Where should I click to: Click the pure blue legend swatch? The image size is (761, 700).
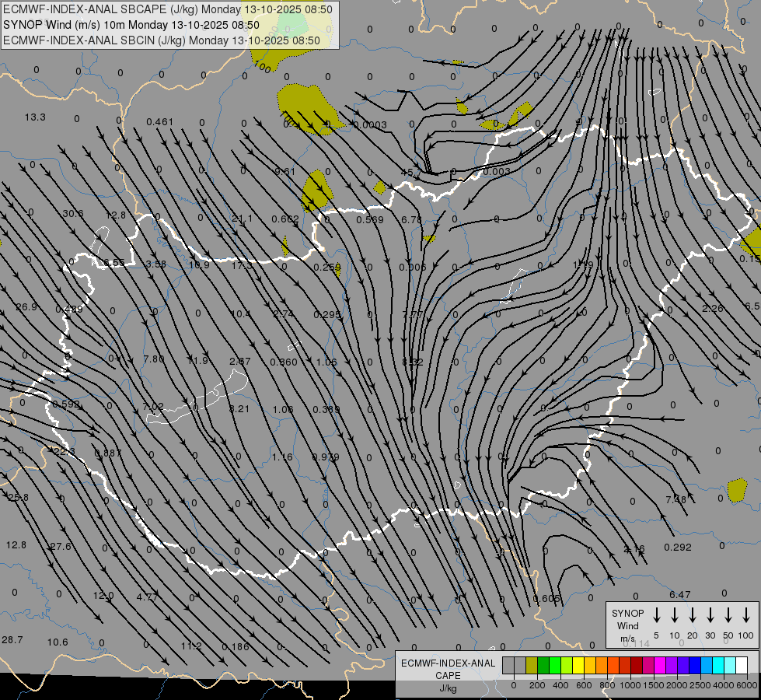coord(694,665)
